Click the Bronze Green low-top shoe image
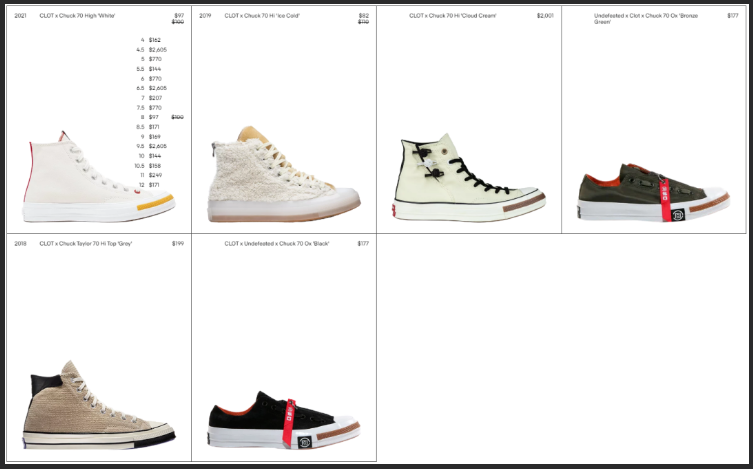This screenshot has width=753, height=469. (654, 192)
